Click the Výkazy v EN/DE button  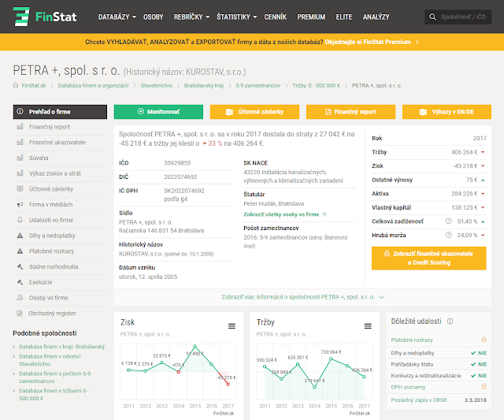tap(447, 112)
